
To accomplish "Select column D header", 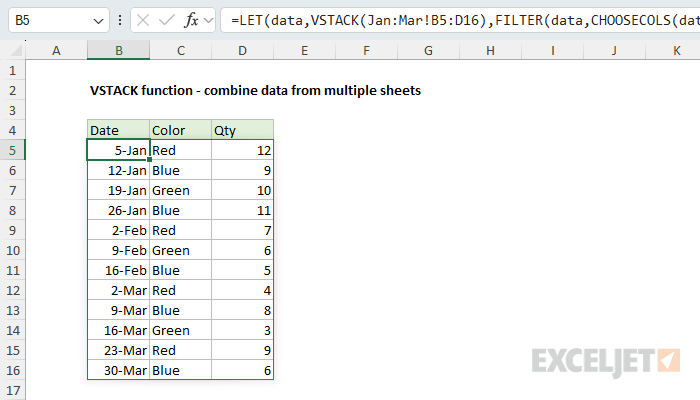I will click(x=242, y=50).
